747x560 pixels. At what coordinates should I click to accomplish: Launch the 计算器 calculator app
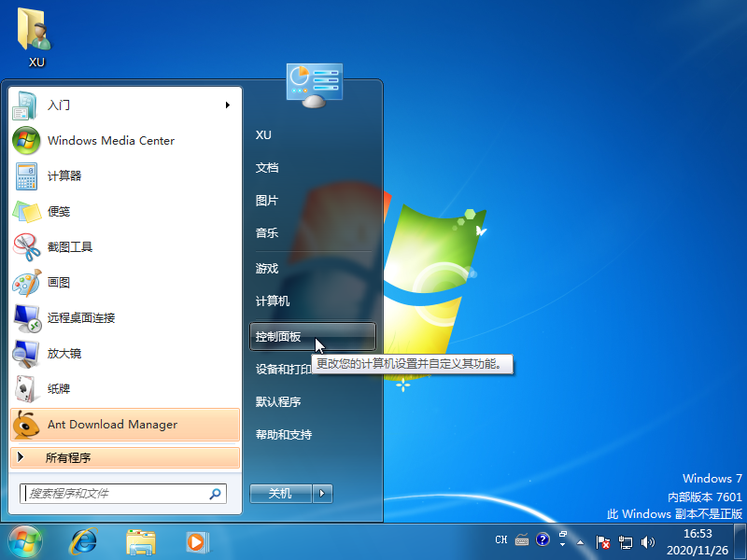point(63,176)
